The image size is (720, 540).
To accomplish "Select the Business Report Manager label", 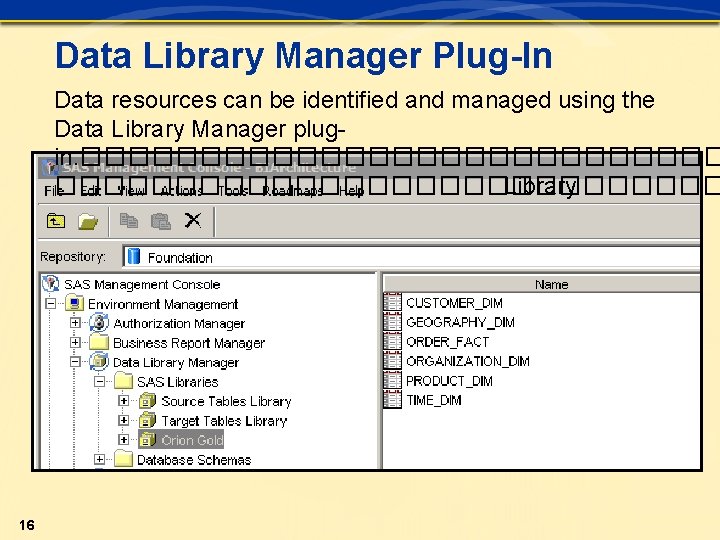I will click(x=189, y=343).
